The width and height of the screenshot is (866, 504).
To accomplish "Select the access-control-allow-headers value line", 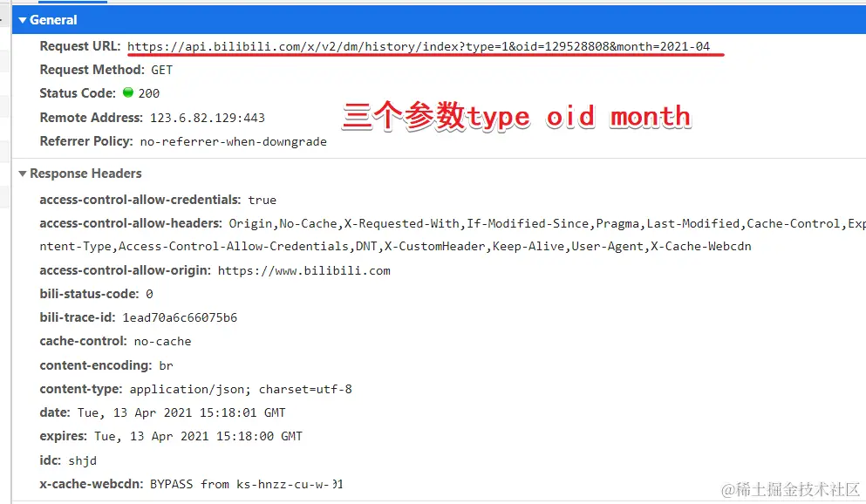I will click(548, 223).
